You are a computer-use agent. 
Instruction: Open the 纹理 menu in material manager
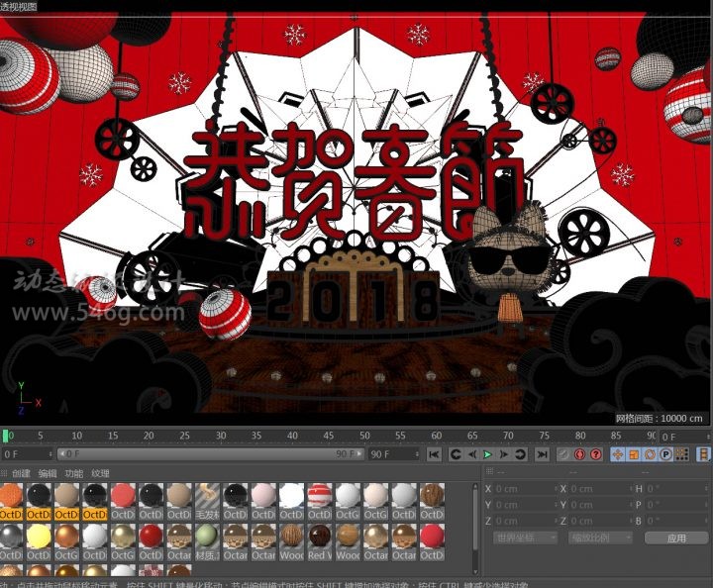tap(100, 474)
